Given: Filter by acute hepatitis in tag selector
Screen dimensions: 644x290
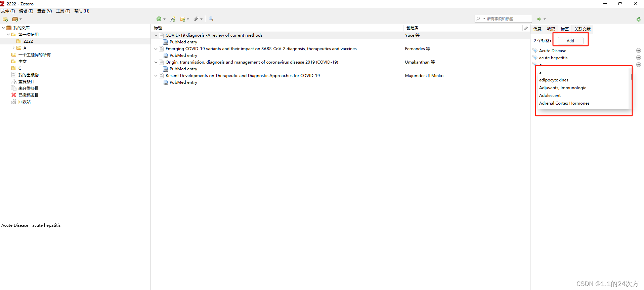Looking at the screenshot, I should click(46, 225).
